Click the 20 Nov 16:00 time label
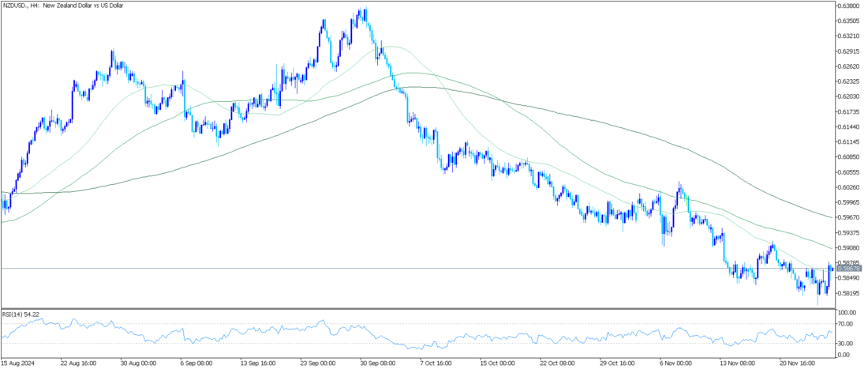This screenshot has width=868, height=369. coord(797,363)
